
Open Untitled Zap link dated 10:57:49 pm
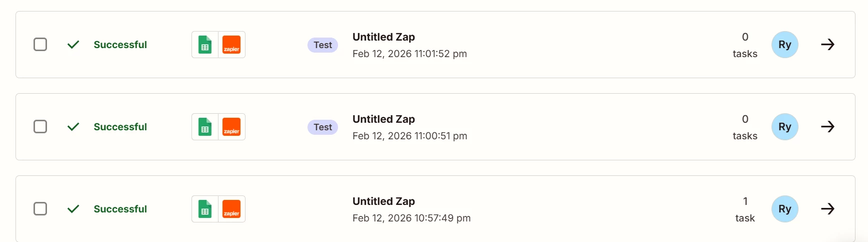tap(383, 201)
